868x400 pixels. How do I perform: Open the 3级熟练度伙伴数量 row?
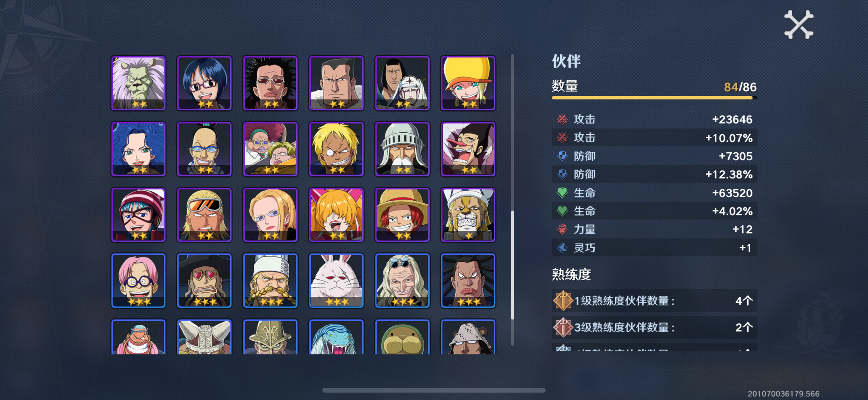point(654,327)
